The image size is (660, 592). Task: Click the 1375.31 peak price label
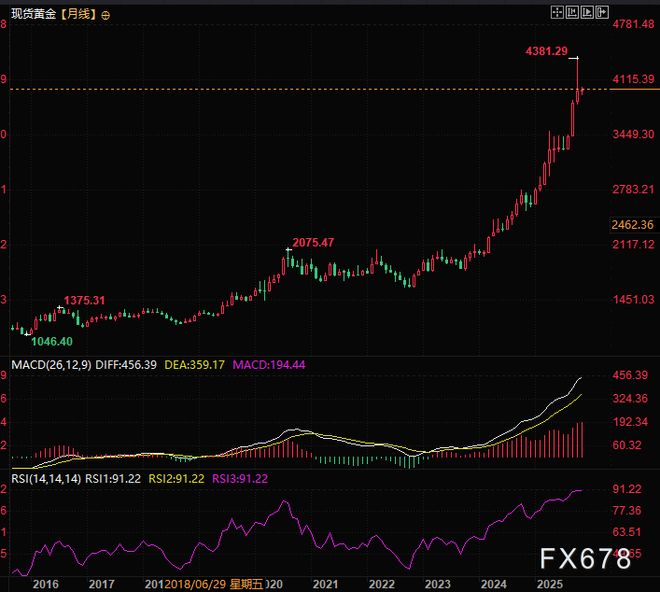point(86,300)
